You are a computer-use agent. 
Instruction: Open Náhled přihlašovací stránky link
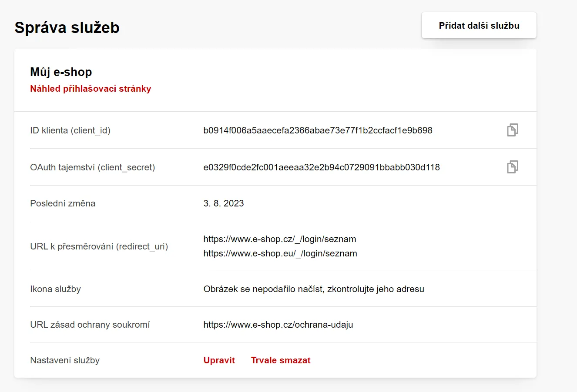pyautogui.click(x=91, y=89)
